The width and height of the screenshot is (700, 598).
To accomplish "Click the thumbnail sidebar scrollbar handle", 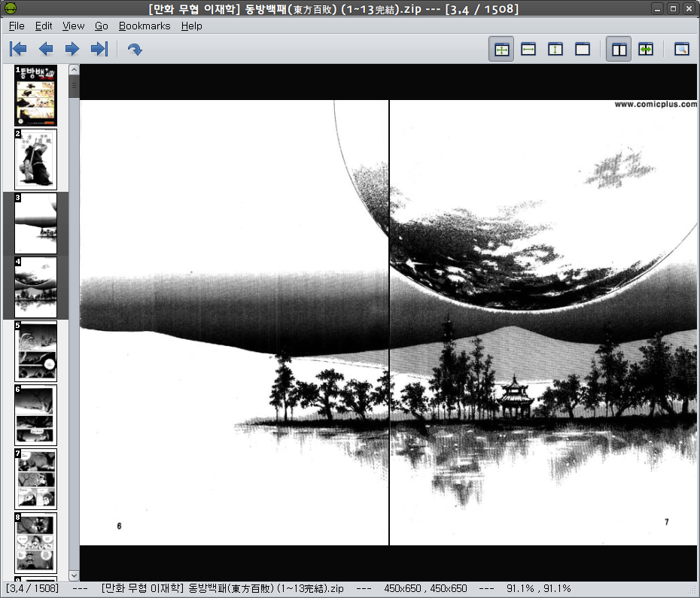I will (74, 86).
